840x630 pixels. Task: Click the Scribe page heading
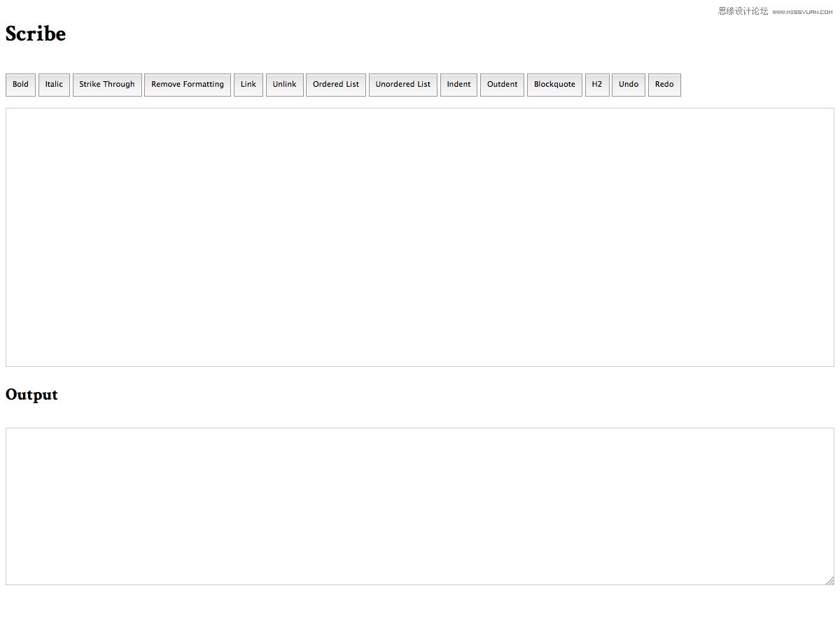36,34
